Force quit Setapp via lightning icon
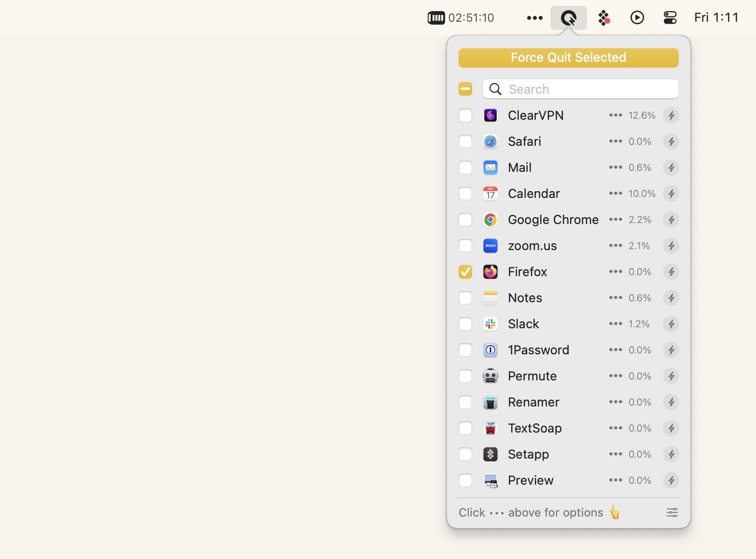Image resolution: width=756 pixels, height=559 pixels. [x=671, y=454]
